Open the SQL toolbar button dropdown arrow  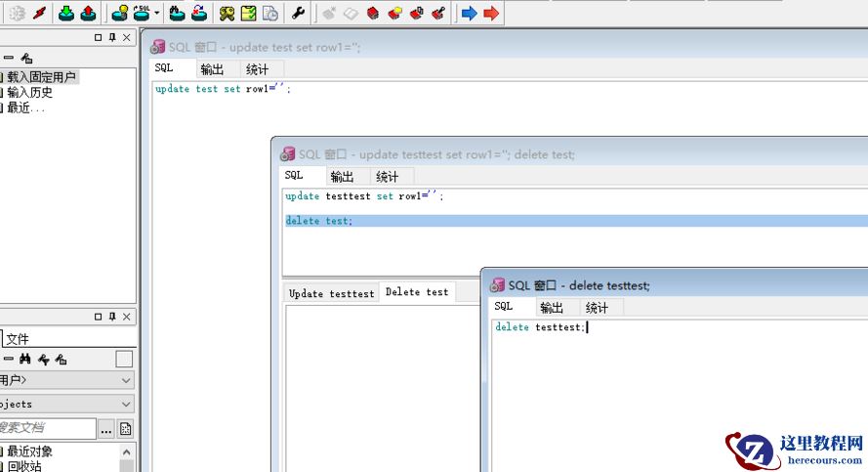click(157, 13)
